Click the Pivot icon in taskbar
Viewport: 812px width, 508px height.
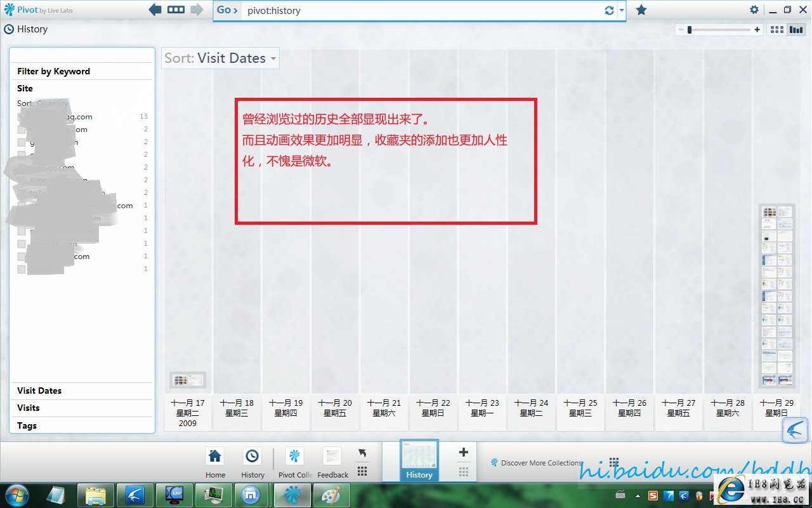click(292, 495)
